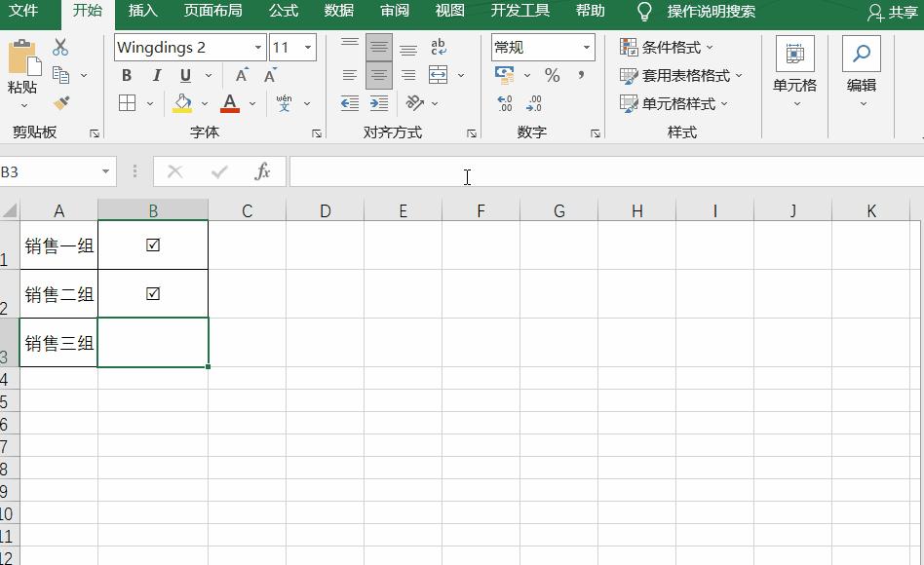Apply comma thousands separator style
The width and height of the screenshot is (924, 565).
coord(580,74)
